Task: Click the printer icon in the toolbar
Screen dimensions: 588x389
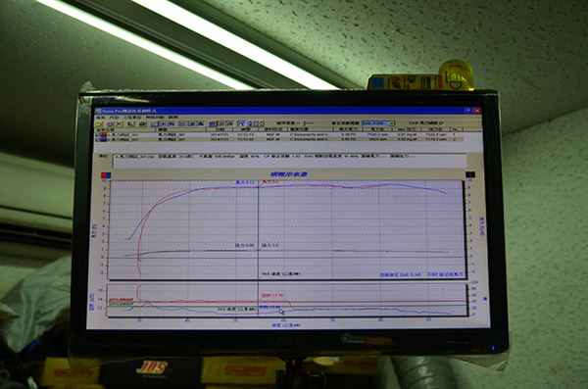Action: pos(142,124)
